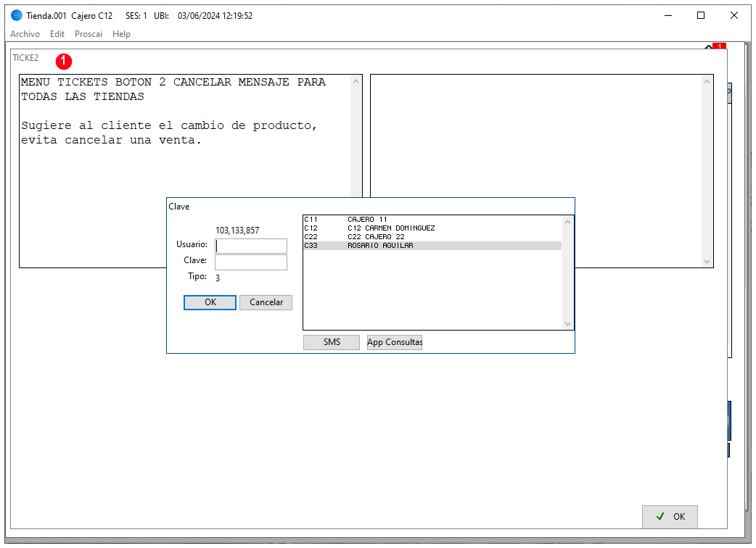The height and width of the screenshot is (548, 756).
Task: Click user list scrollbar up arrow
Action: pyautogui.click(x=567, y=222)
